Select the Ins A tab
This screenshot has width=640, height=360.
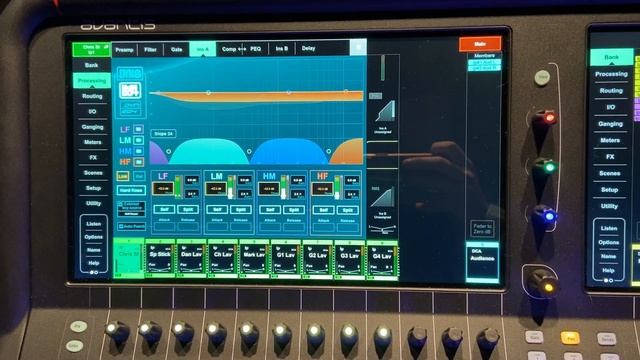pyautogui.click(x=202, y=49)
